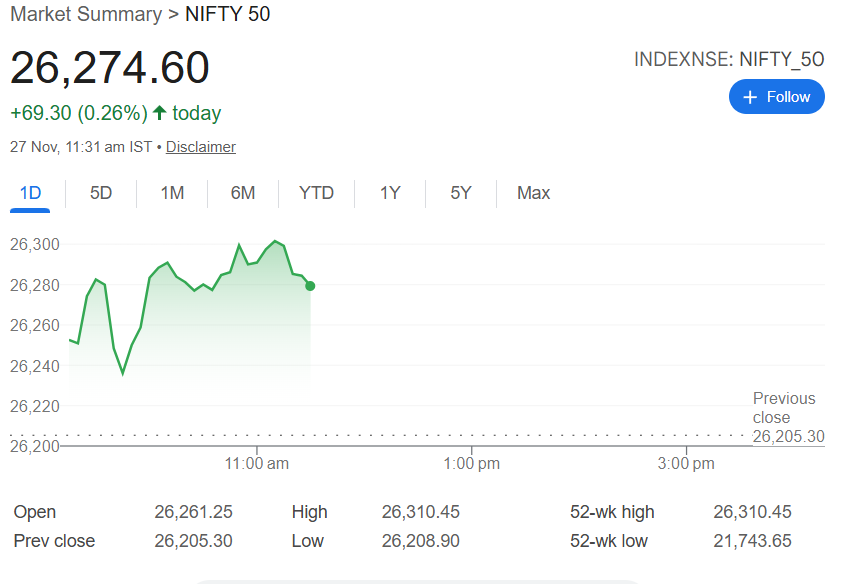Select the YTD tab
The image size is (847, 584).
click(316, 193)
